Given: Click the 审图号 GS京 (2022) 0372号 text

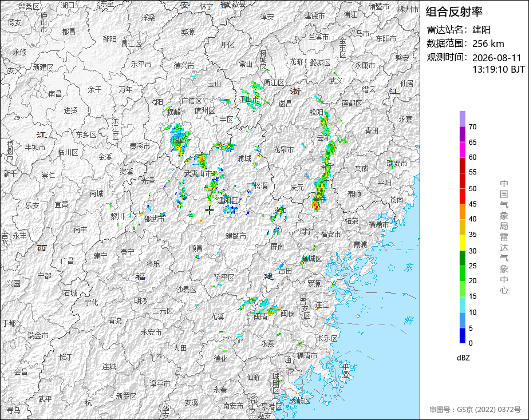Looking at the screenshot, I should point(475,410).
